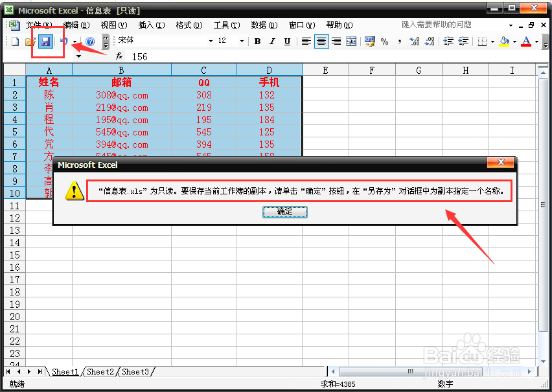Image resolution: width=552 pixels, height=392 pixels.
Task: Click the horizontal scrollbar thumb
Action: [x=411, y=371]
